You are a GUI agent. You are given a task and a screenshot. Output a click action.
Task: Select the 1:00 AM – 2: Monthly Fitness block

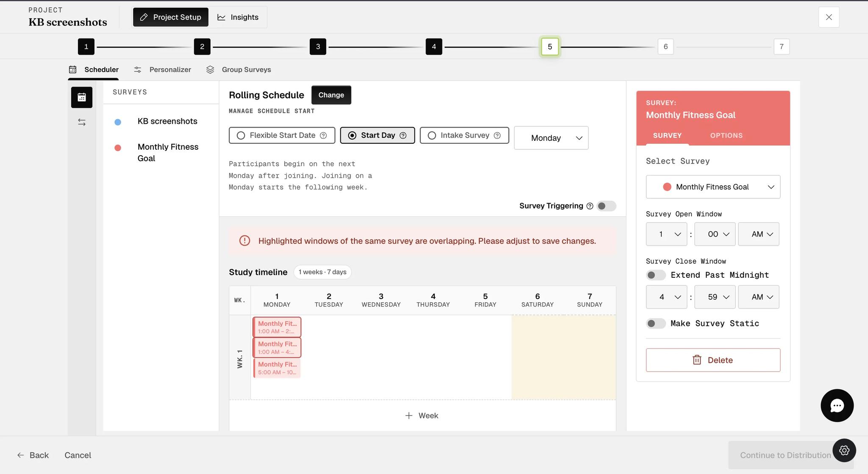point(277,327)
